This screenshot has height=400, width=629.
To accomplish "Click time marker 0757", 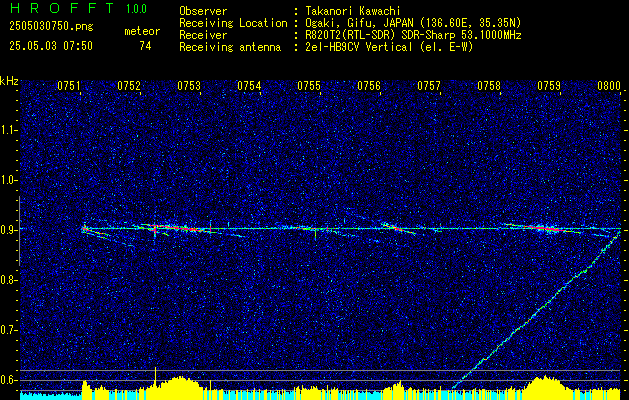I will point(429,85).
